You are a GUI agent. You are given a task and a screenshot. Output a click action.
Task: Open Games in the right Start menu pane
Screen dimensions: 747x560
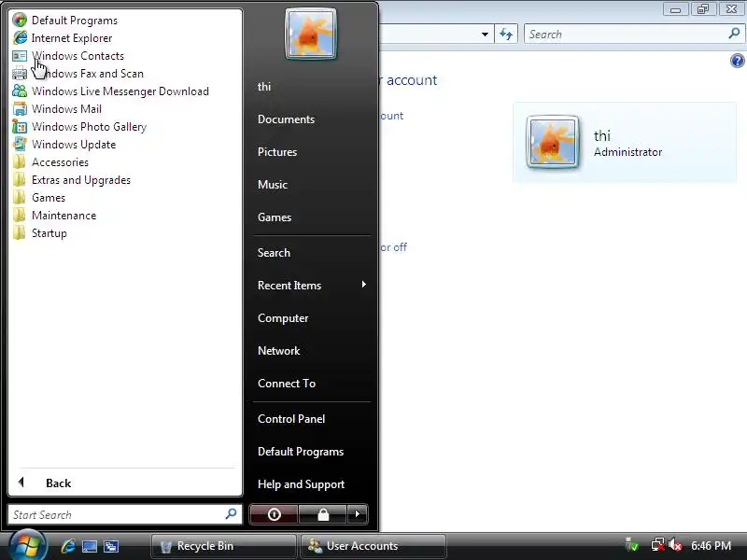[x=275, y=217]
